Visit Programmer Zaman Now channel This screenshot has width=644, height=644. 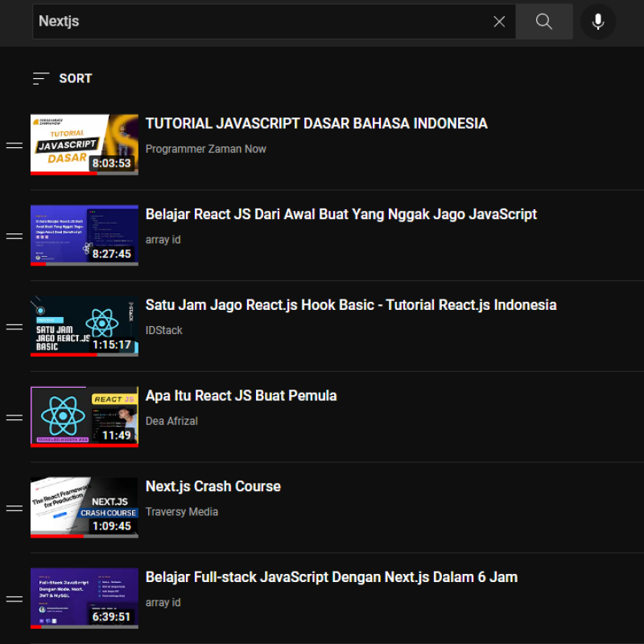(206, 149)
